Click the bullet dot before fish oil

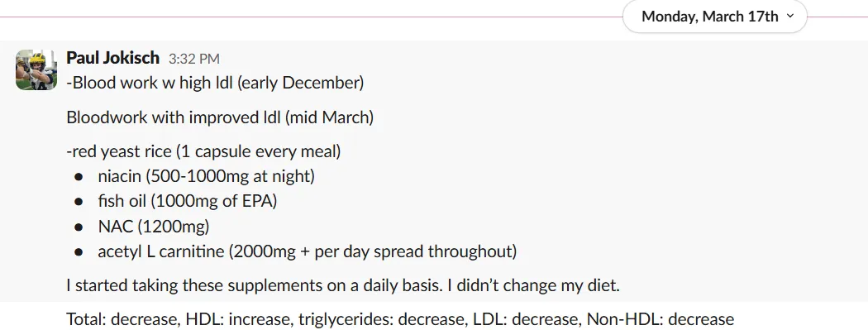(79, 202)
